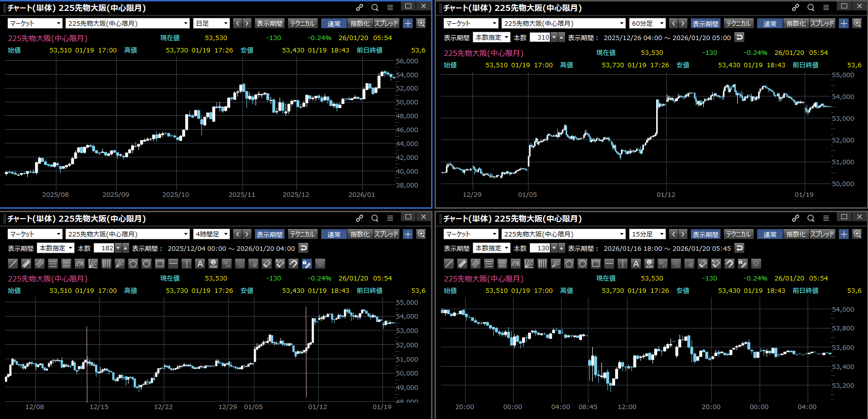Expand 60分足 timeframe dropdown
868x419 pixels.
pos(647,23)
